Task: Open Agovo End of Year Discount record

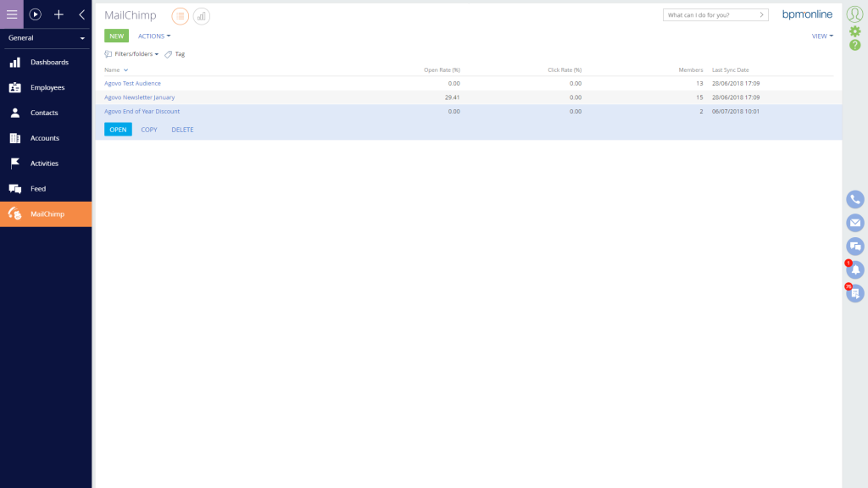Action: pos(142,111)
